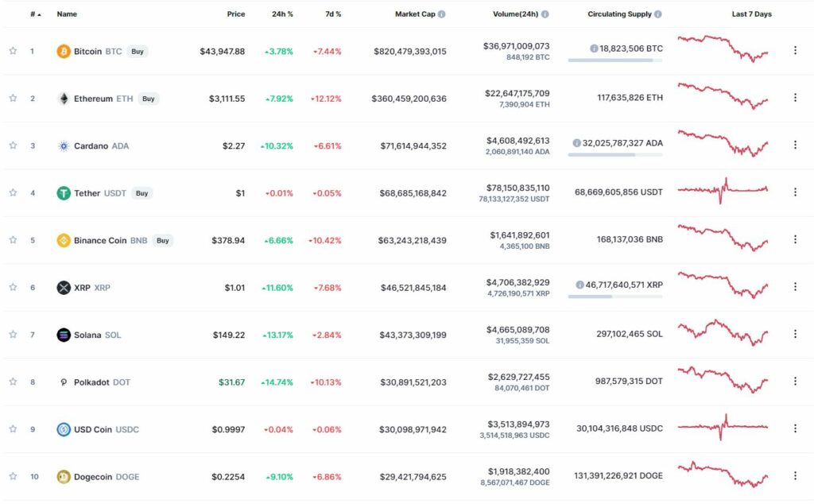
Task: Open more options for XRP row
Action: (795, 286)
